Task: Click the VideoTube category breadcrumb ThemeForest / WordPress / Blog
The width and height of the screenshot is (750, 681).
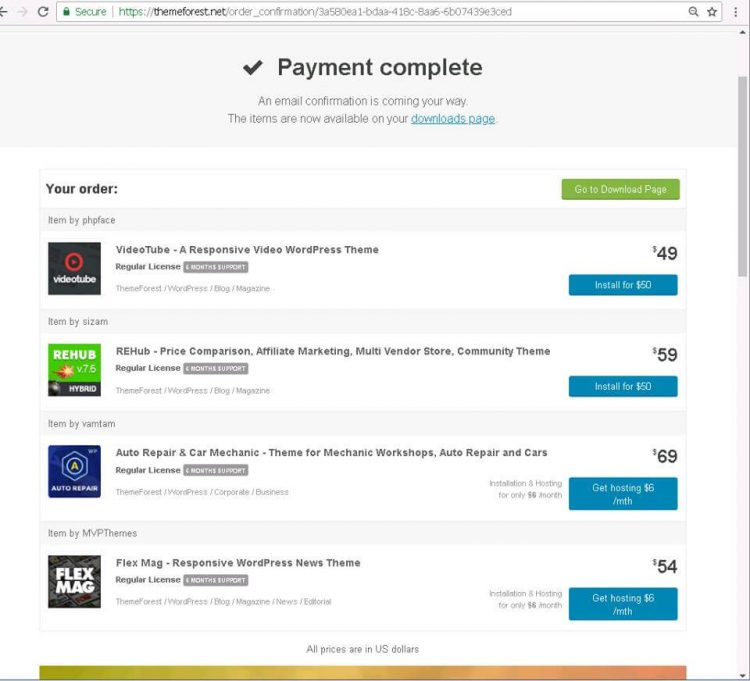Action: [193, 288]
